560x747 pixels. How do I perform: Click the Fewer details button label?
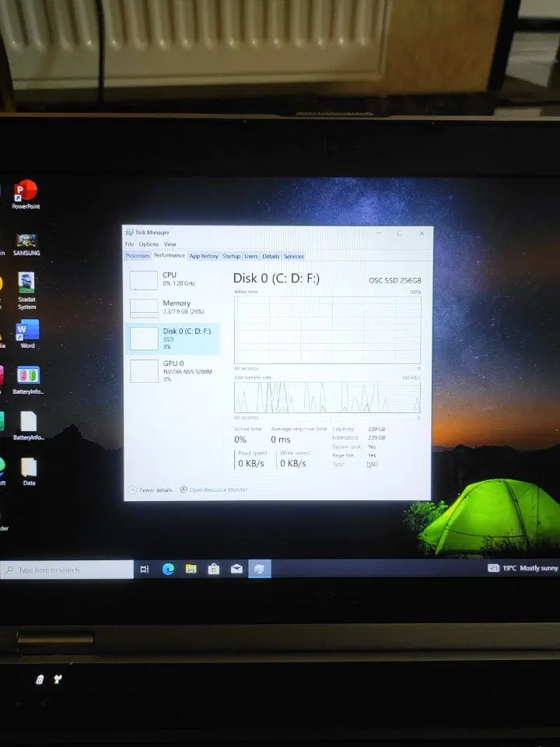(156, 489)
